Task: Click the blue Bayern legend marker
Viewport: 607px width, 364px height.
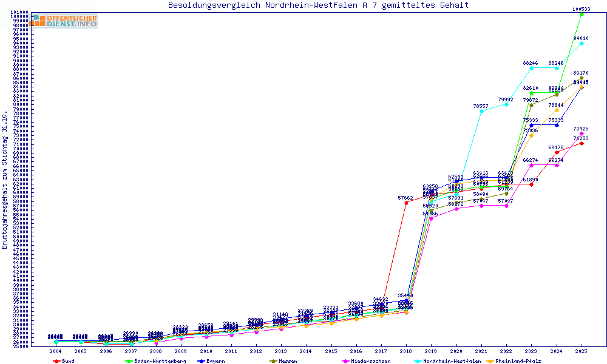Action: point(202,361)
